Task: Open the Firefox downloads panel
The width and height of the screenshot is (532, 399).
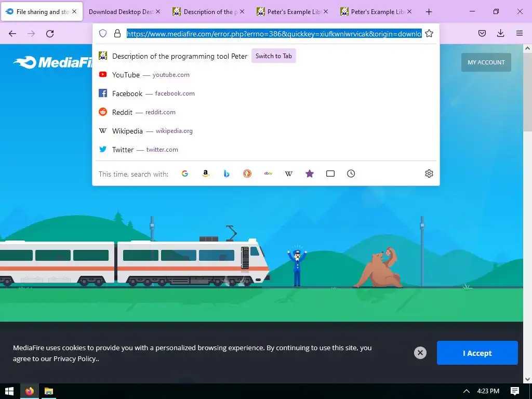Action: click(500, 33)
